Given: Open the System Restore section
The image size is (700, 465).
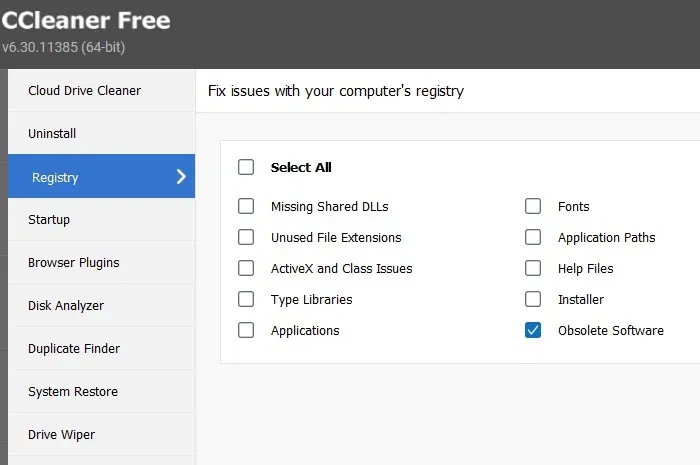Looking at the screenshot, I should (x=101, y=392).
